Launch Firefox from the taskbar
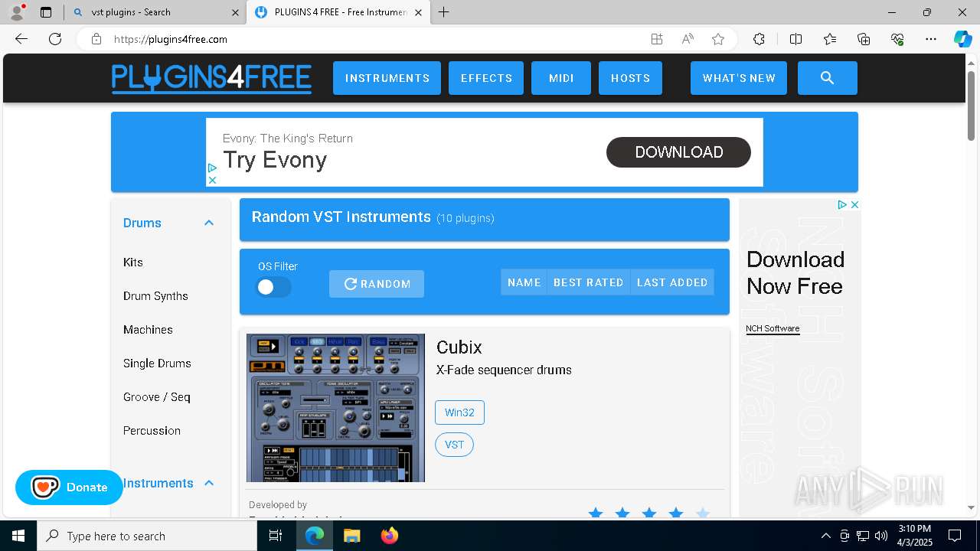980x551 pixels. (x=390, y=536)
